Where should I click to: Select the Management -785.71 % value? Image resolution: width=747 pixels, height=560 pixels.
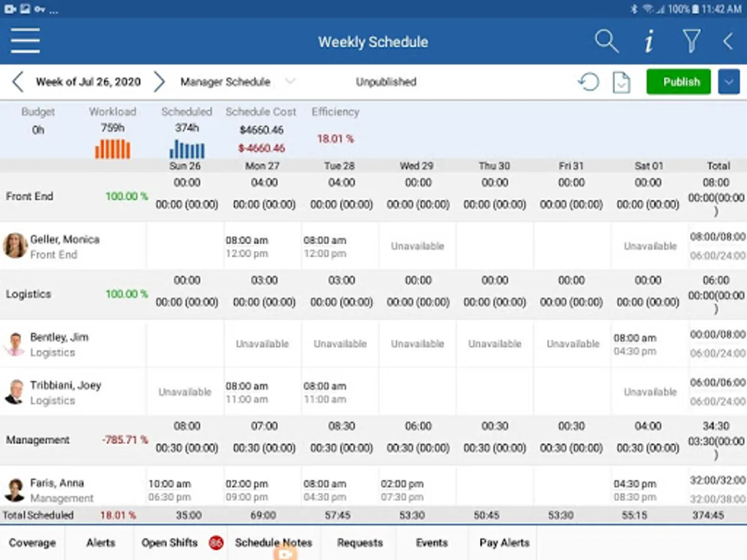tap(125, 440)
